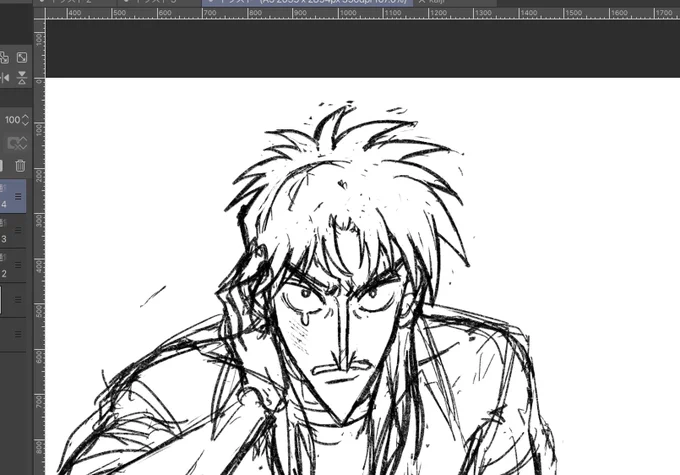Viewport: 680px width, 475px height.
Task: Click the ruler origin corner box
Action: coord(39,13)
